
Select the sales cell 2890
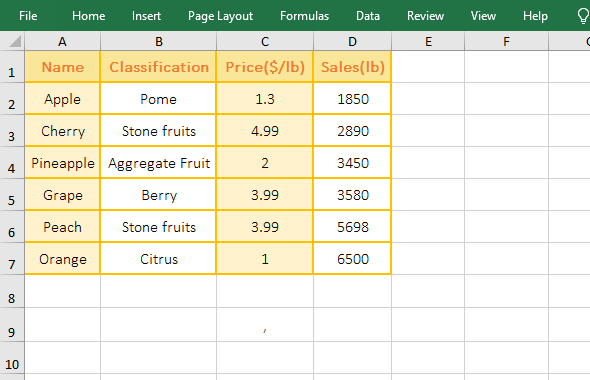click(x=353, y=131)
